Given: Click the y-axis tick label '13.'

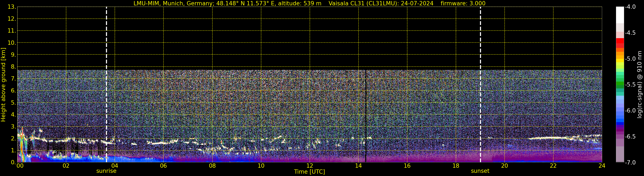Looking at the screenshot, I should tap(12, 7).
